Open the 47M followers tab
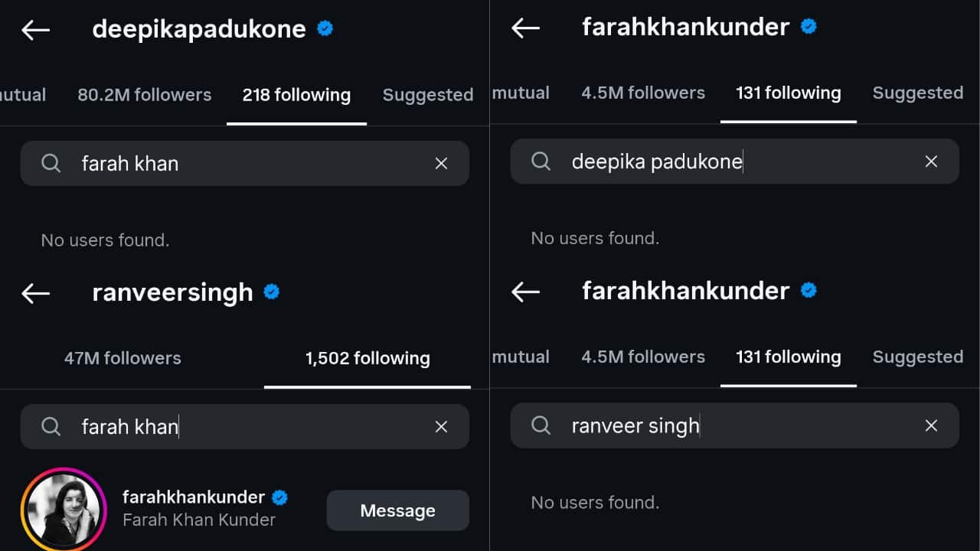Screen dimensions: 980x551 [122, 358]
